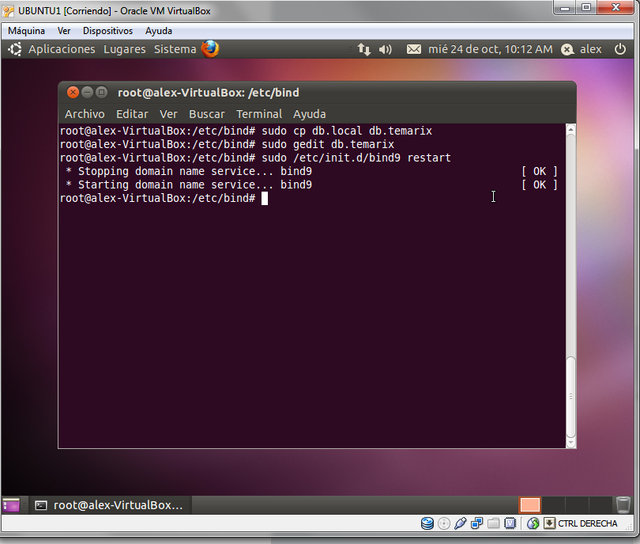Image resolution: width=640 pixels, height=544 pixels.
Task: Close the VirtualBox window
Action: point(616,8)
